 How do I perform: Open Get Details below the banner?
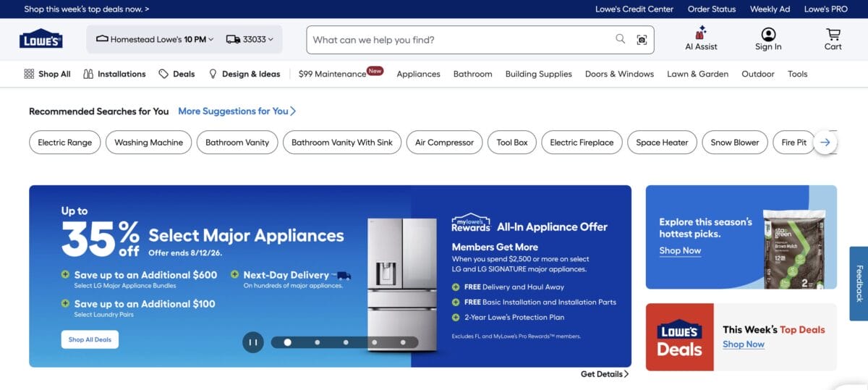pyautogui.click(x=605, y=374)
